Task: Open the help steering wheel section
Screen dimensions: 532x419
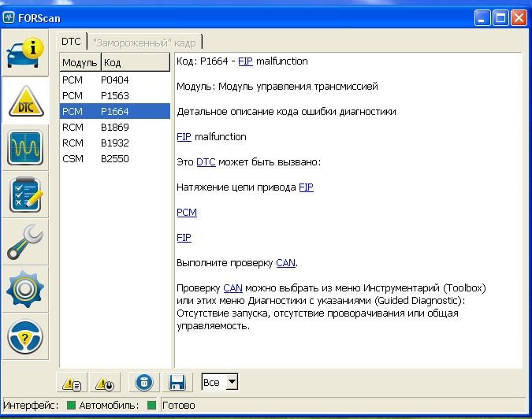Action: 25,336
